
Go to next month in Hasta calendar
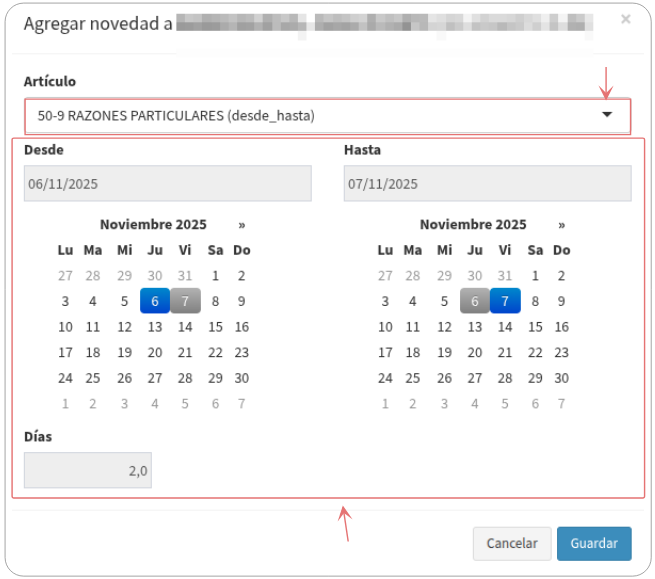click(562, 225)
